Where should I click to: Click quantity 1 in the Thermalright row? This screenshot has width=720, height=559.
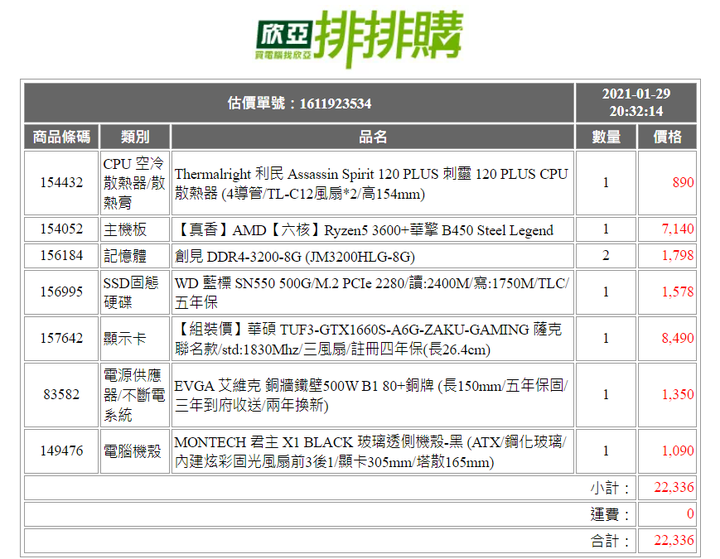[606, 183]
